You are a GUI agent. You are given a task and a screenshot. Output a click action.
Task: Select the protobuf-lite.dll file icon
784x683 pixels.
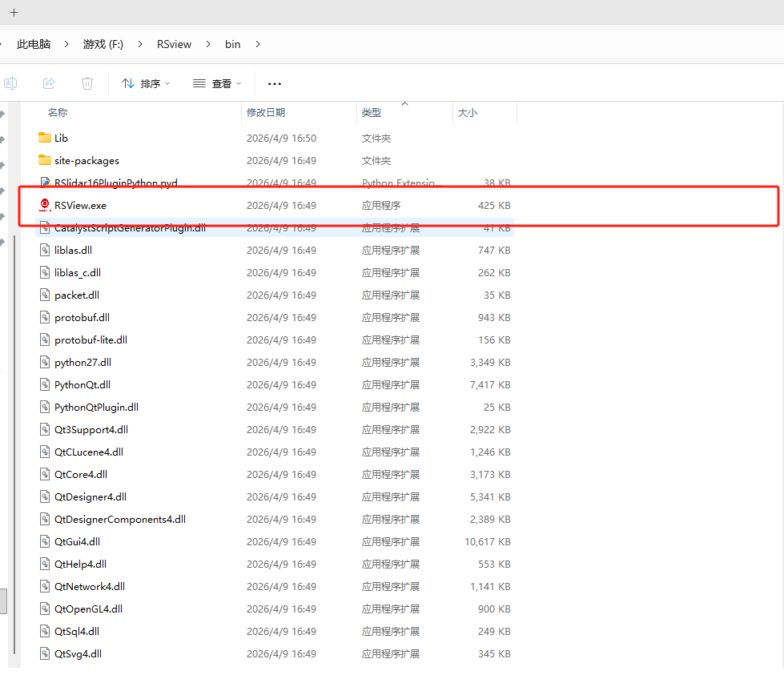(x=45, y=340)
